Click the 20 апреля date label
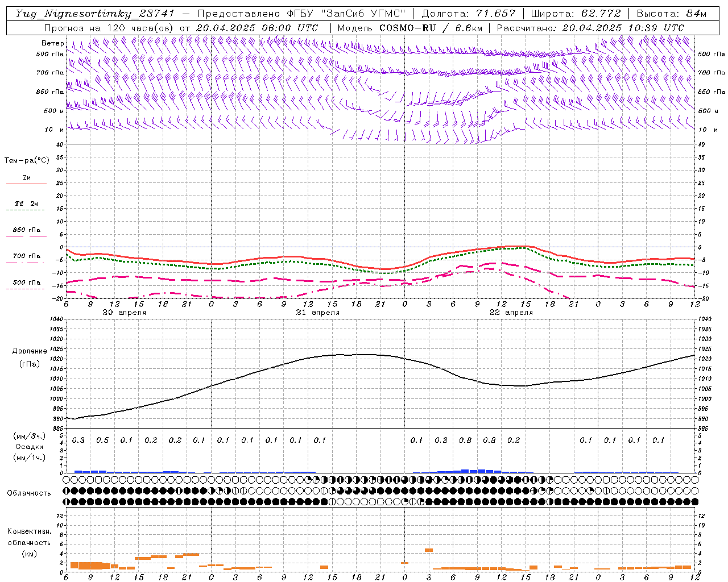Screen dimensions: 728x582 tap(124, 313)
